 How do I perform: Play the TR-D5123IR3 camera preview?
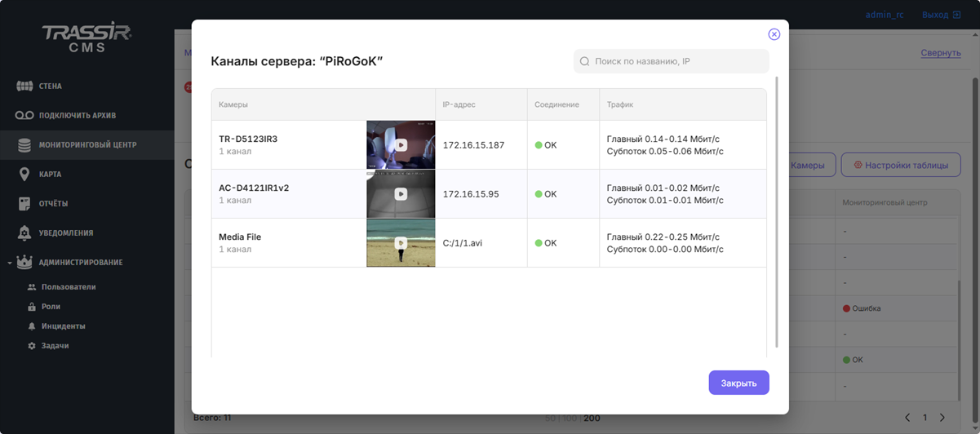click(401, 145)
